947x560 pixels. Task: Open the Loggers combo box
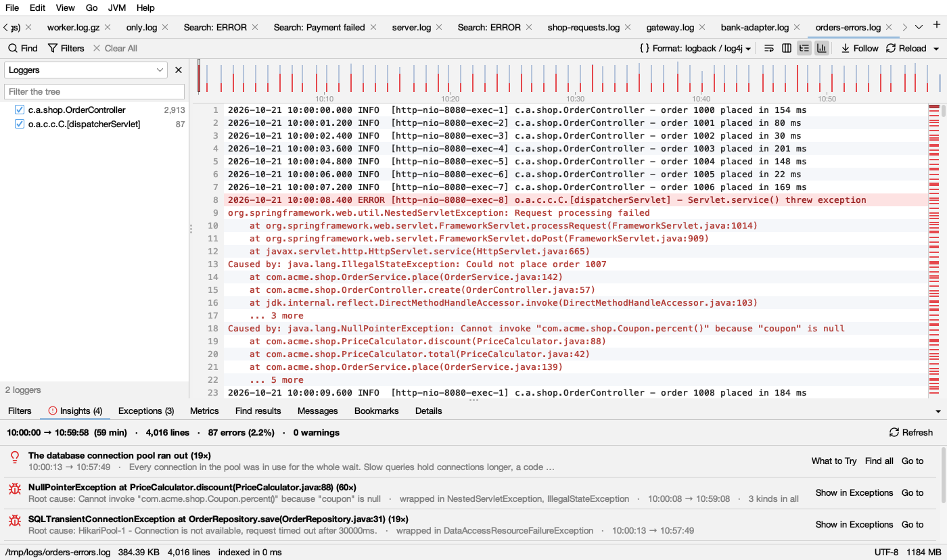(86, 70)
